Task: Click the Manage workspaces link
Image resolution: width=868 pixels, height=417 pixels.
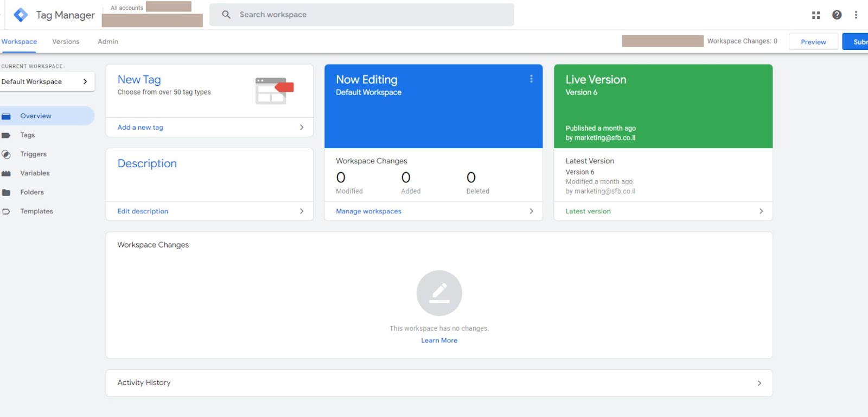Action: 368,211
